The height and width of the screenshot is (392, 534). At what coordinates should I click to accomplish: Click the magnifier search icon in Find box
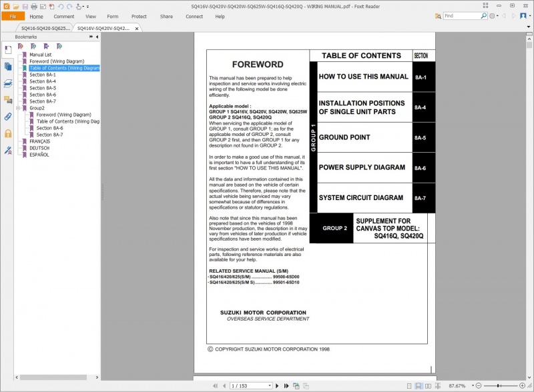pyautogui.click(x=483, y=15)
